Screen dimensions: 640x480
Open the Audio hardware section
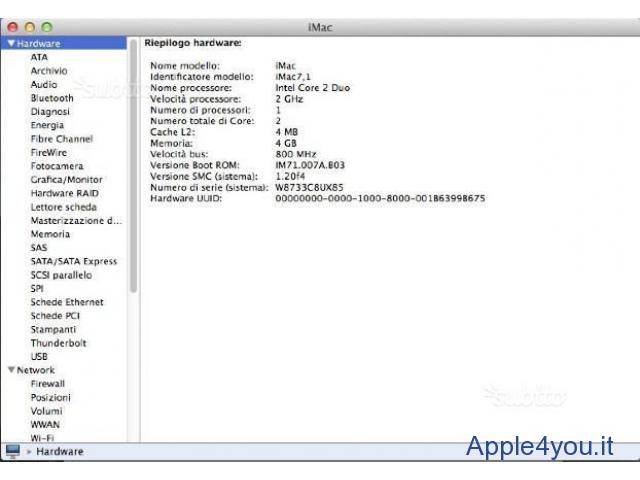click(x=44, y=84)
